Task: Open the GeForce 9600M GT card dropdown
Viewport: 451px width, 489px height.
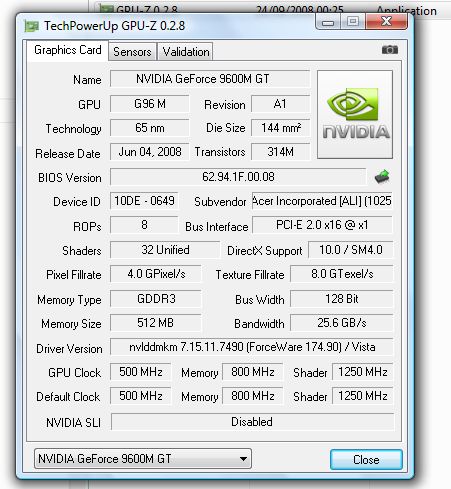Action: click(x=143, y=459)
